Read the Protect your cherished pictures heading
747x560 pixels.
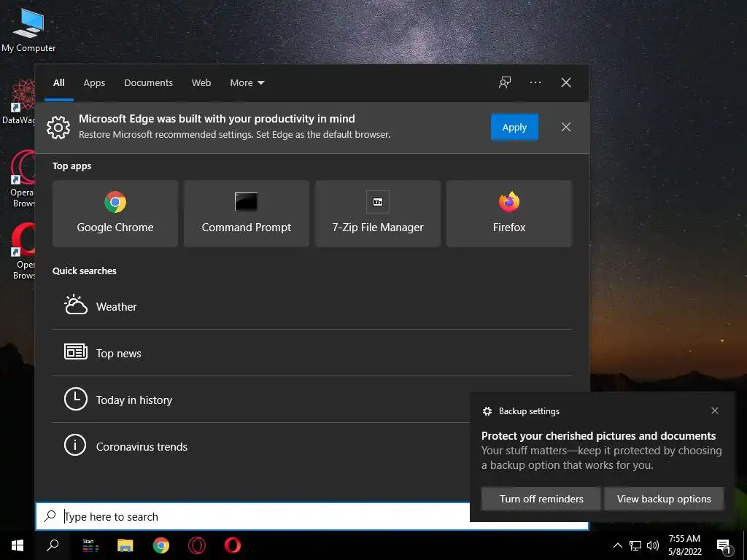598,436
